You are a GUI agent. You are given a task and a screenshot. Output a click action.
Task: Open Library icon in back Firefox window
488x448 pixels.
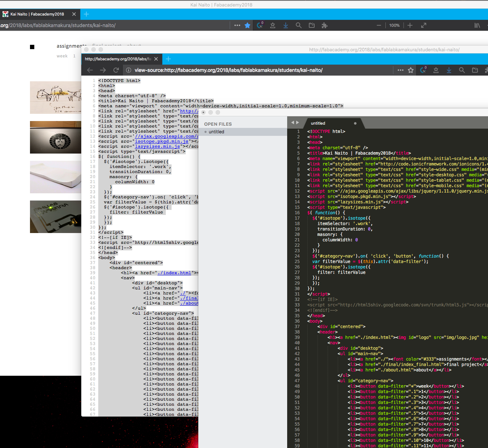tap(477, 25)
